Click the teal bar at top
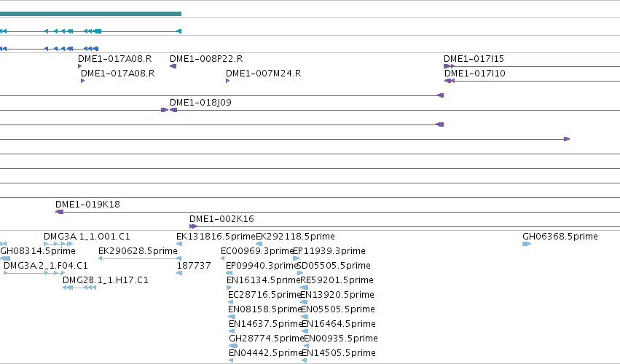The image size is (620, 364). click(x=90, y=14)
